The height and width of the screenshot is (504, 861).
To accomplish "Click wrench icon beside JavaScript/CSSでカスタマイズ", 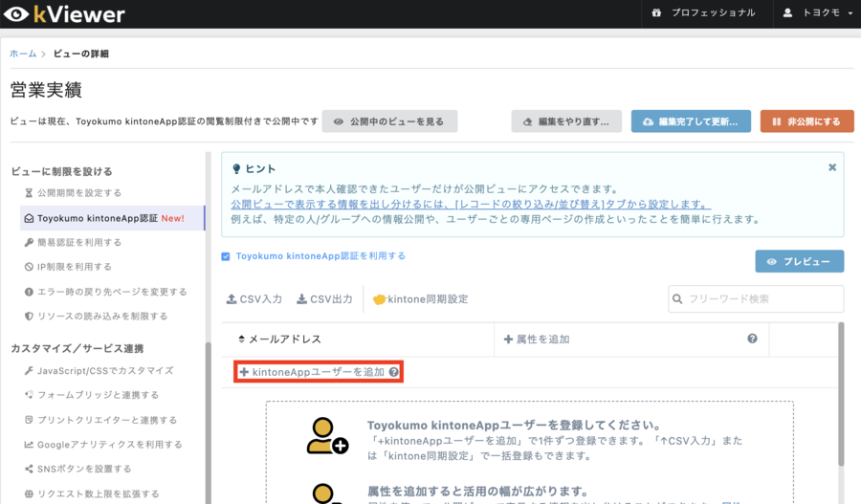I will [29, 371].
